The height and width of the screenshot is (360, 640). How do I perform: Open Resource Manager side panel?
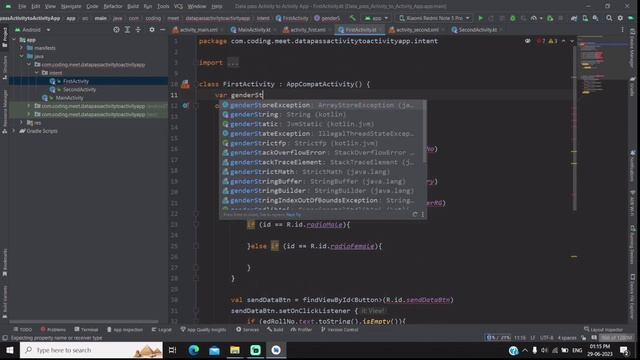click(x=4, y=111)
